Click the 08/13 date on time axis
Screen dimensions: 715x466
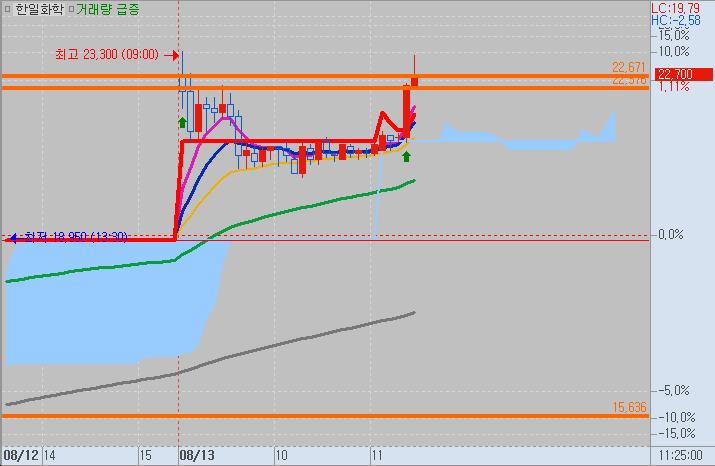click(x=197, y=455)
